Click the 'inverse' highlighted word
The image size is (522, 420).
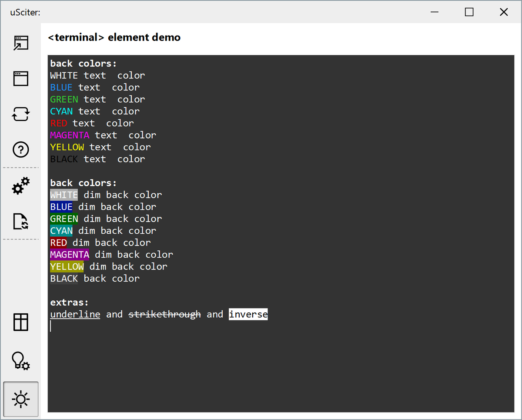pyautogui.click(x=248, y=314)
